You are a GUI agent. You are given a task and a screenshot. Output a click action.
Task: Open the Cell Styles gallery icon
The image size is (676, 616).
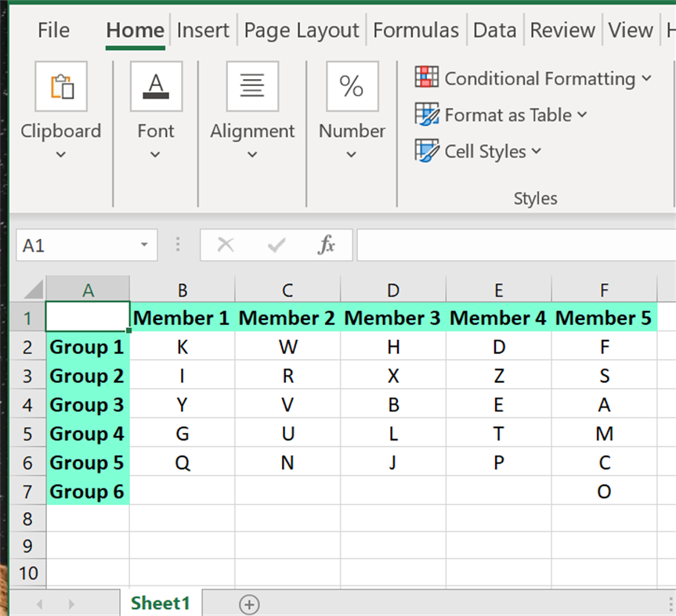pyautogui.click(x=428, y=151)
